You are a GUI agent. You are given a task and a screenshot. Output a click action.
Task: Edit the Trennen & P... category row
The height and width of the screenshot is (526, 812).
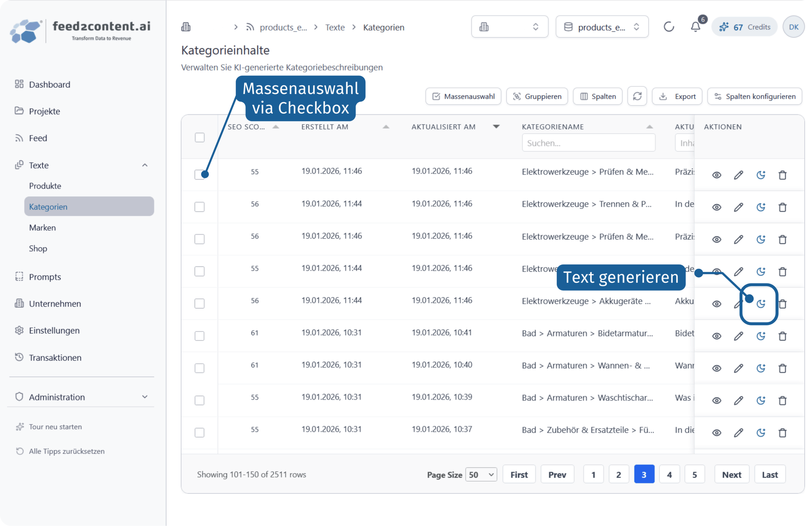pos(738,207)
